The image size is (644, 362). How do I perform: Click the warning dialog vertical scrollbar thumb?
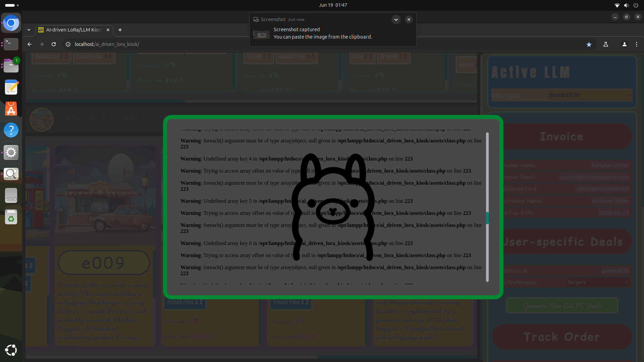coord(487,218)
